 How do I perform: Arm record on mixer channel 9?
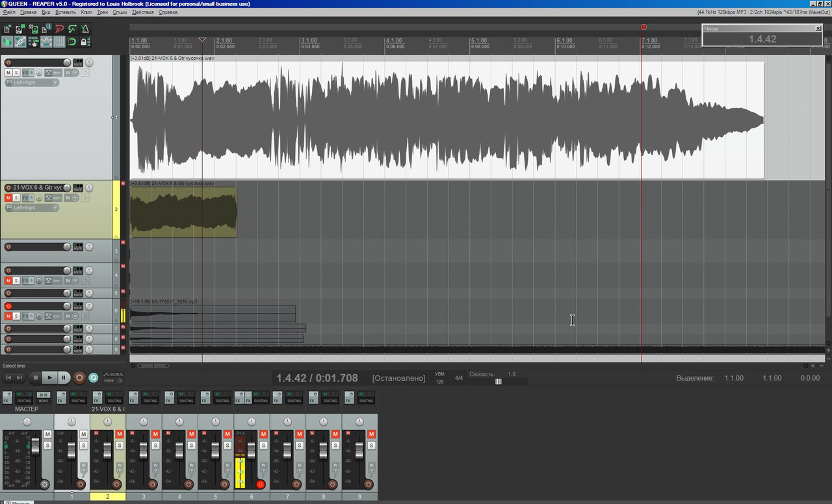click(369, 485)
